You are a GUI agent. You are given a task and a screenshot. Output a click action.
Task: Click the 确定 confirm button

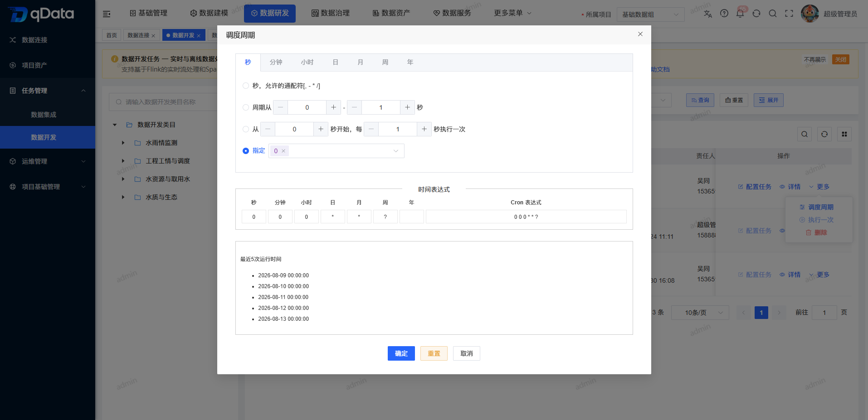pyautogui.click(x=401, y=353)
